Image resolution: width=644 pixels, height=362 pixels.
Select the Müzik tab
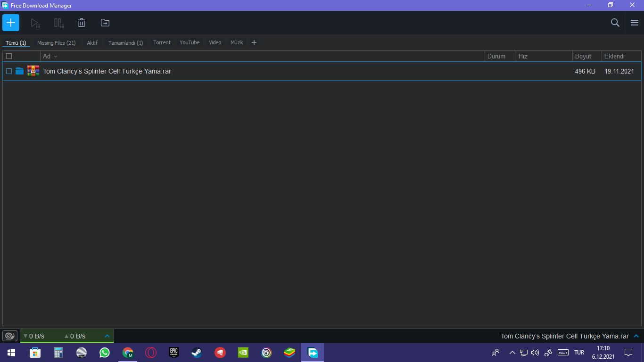pos(237,42)
